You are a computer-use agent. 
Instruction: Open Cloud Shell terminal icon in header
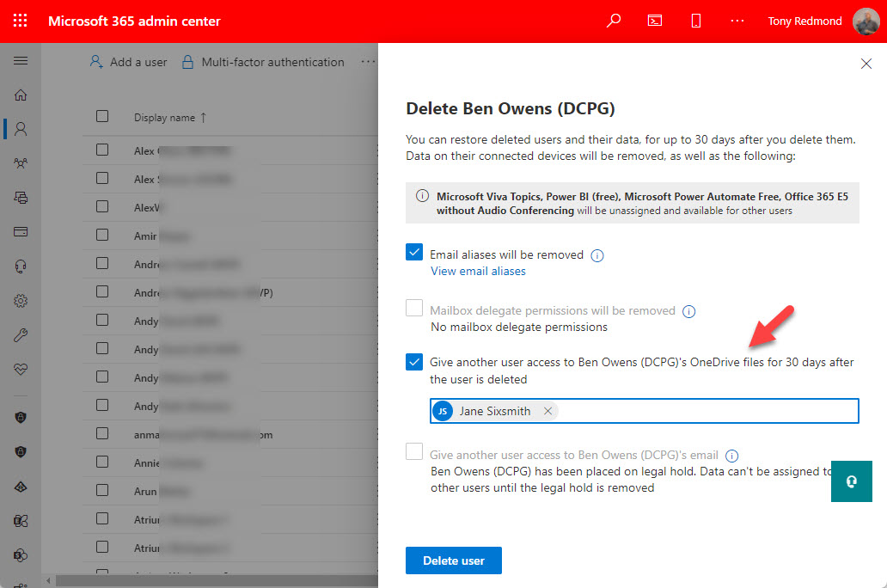click(655, 21)
